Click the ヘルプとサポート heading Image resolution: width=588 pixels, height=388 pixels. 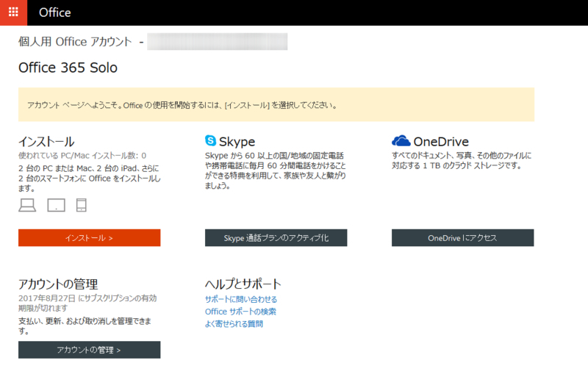tap(243, 284)
